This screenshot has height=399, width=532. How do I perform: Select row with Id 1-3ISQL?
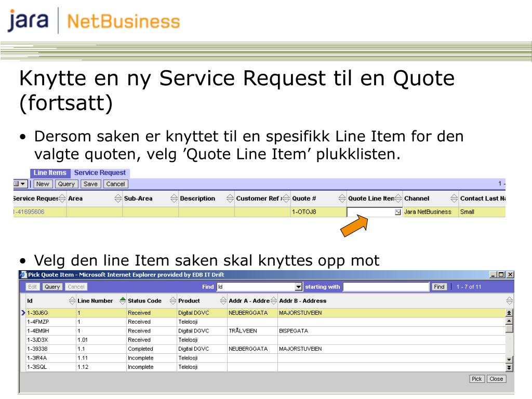[x=265, y=367]
